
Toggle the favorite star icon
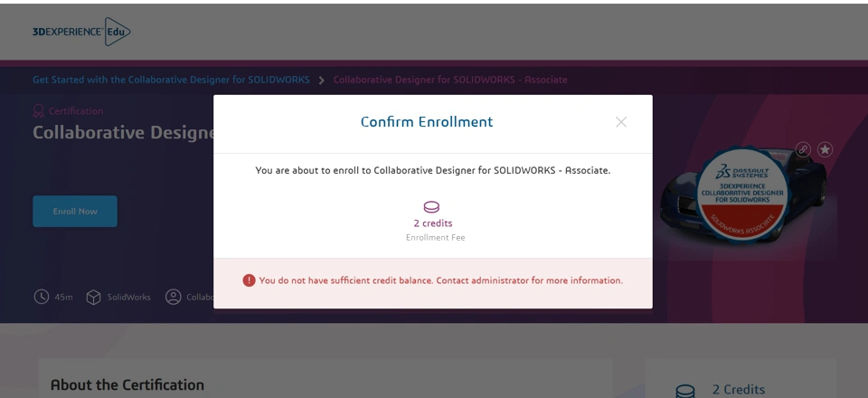[825, 149]
